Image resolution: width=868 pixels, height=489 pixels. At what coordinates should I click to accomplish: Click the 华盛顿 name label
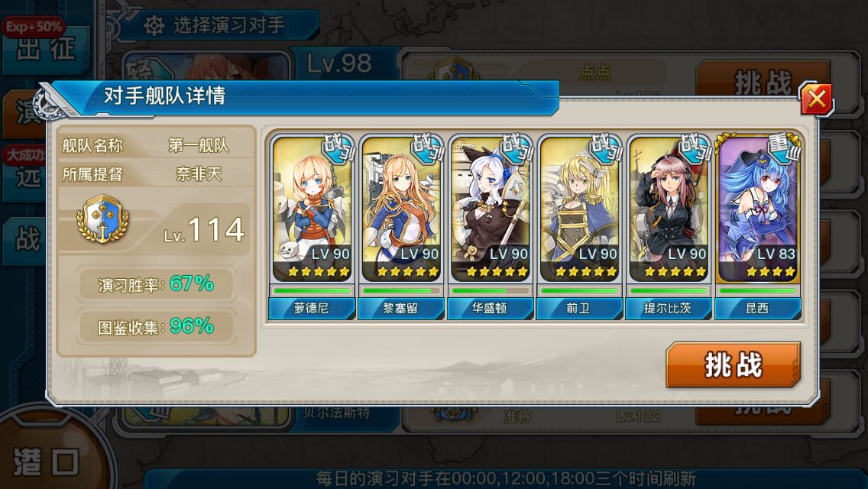click(490, 309)
